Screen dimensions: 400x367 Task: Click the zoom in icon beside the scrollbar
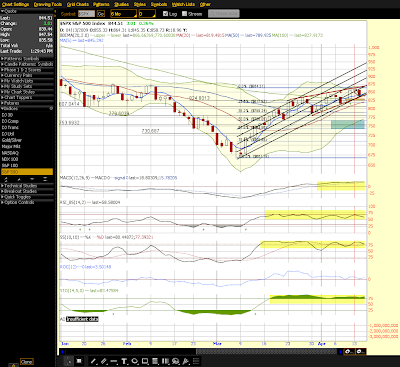[x=349, y=351]
